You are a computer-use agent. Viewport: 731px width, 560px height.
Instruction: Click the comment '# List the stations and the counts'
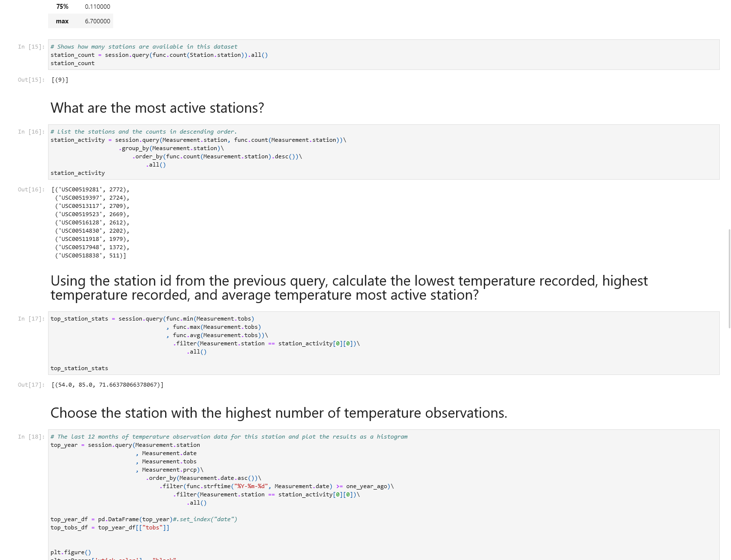[x=144, y=132]
